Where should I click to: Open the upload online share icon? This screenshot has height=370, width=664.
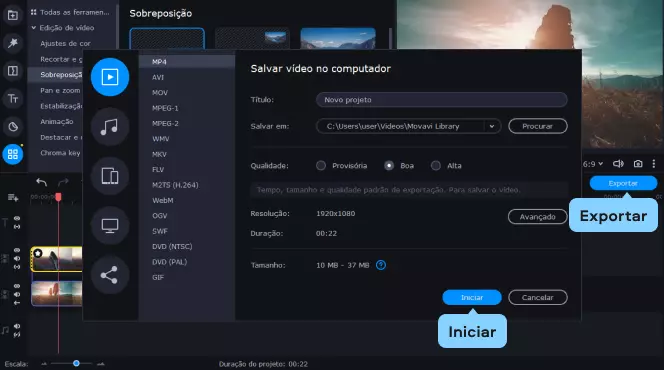tap(110, 275)
